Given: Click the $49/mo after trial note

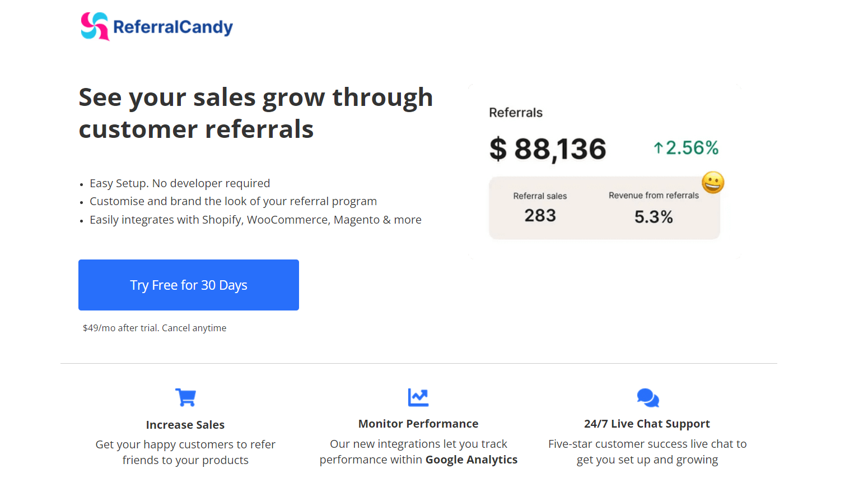Looking at the screenshot, I should point(155,328).
